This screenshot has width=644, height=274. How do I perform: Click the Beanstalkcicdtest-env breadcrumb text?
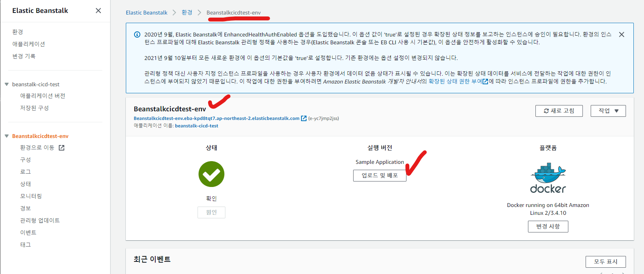click(x=234, y=13)
